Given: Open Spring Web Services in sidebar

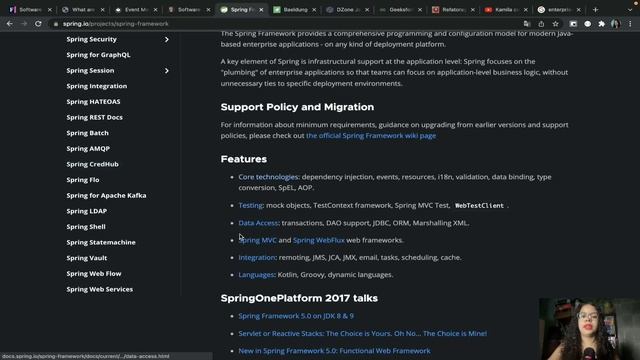Looking at the screenshot, I should click(x=100, y=289).
